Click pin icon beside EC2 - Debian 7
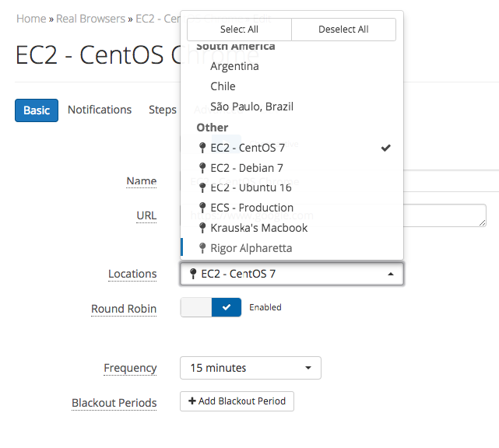 [202, 168]
